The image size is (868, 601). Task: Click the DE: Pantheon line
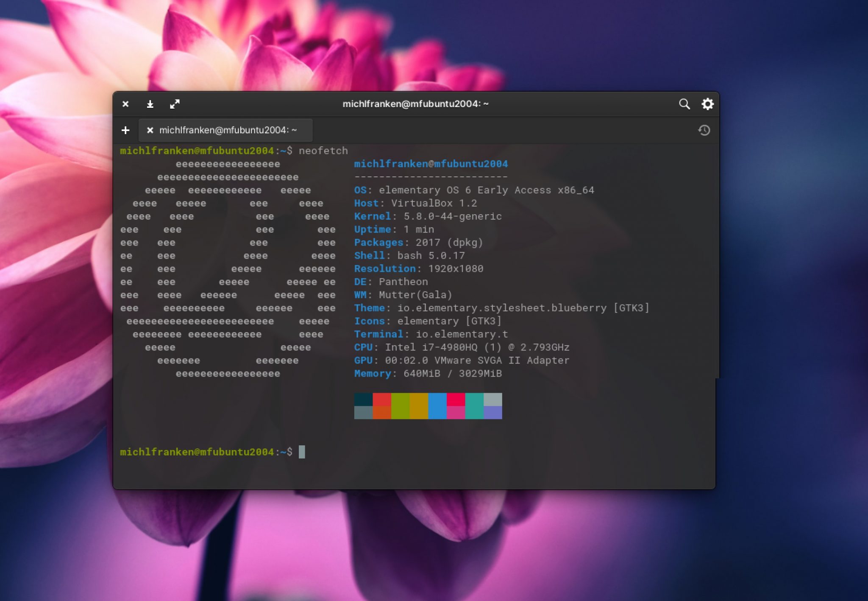[x=391, y=282]
